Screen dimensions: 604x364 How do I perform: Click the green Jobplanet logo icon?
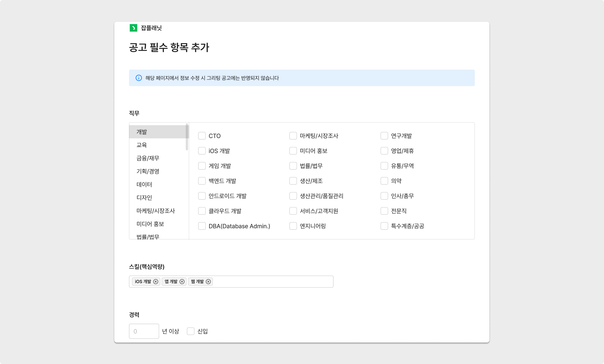pyautogui.click(x=133, y=28)
